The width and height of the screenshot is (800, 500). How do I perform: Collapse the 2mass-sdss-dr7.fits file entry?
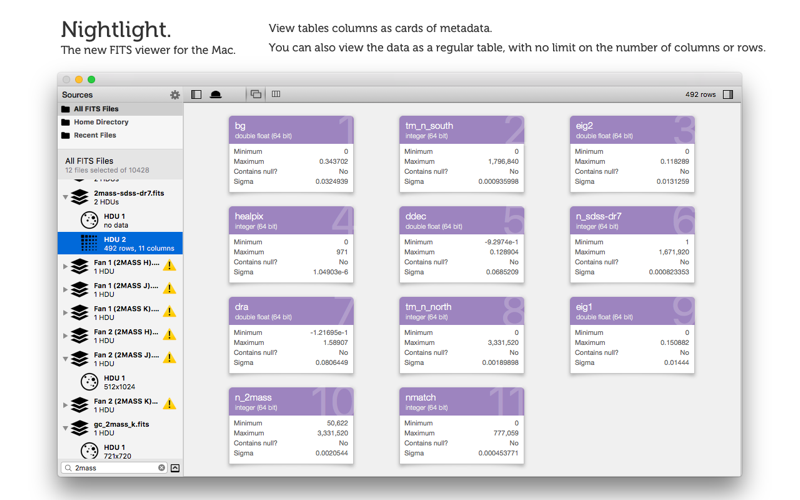(x=65, y=197)
